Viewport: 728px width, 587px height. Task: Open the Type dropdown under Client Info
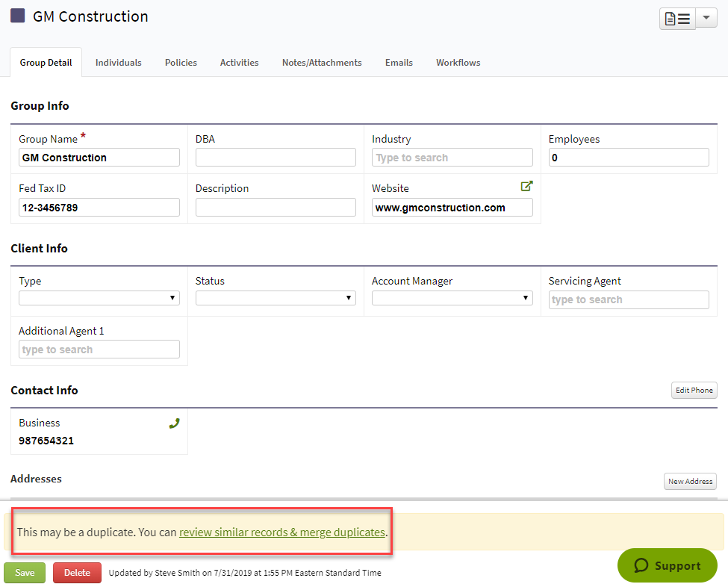(99, 297)
